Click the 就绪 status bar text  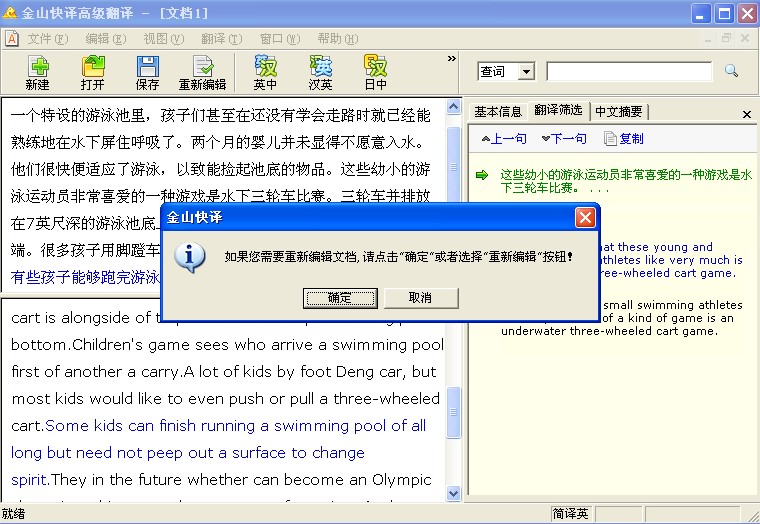pos(13,514)
